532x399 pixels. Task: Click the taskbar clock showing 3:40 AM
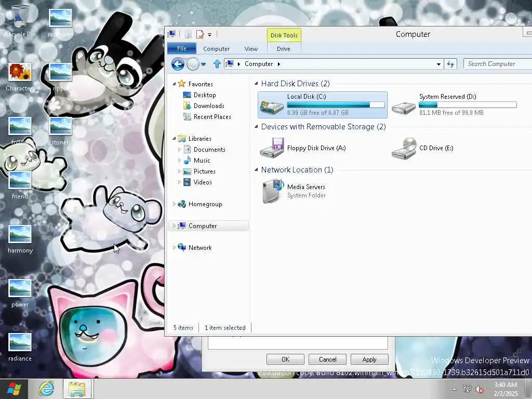[506, 389]
